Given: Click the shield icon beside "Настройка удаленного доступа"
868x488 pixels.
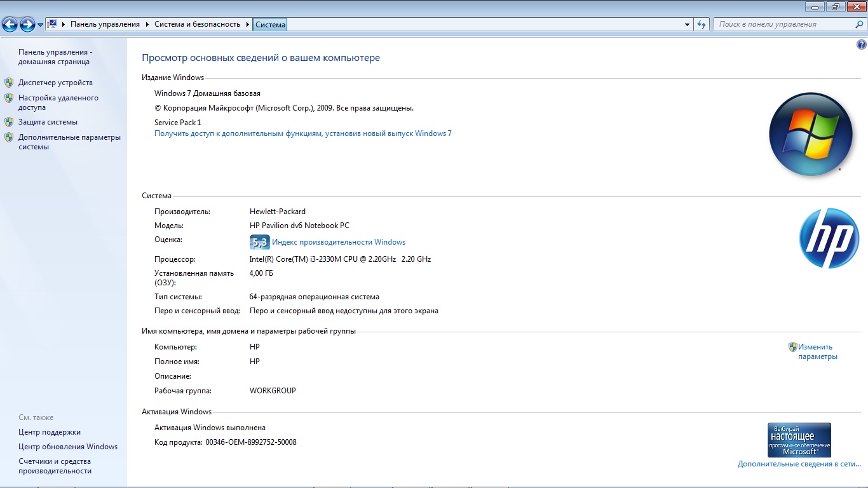Looking at the screenshot, I should [9, 98].
